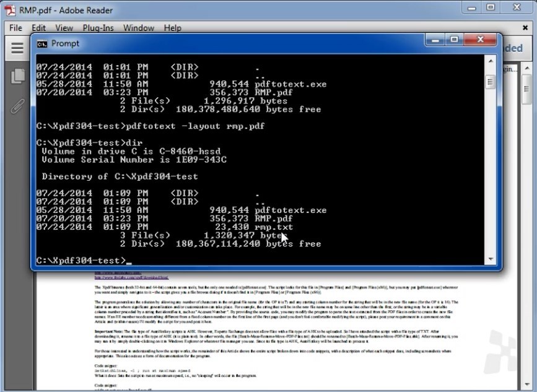The width and height of the screenshot is (537, 392).
Task: Show page thumbnails using the pages icon
Action: click(x=16, y=75)
